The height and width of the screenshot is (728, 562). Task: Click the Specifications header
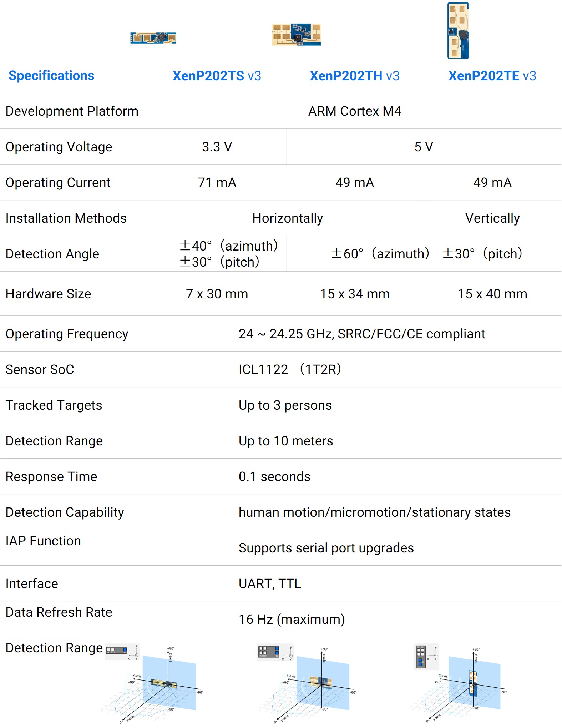[x=51, y=76]
